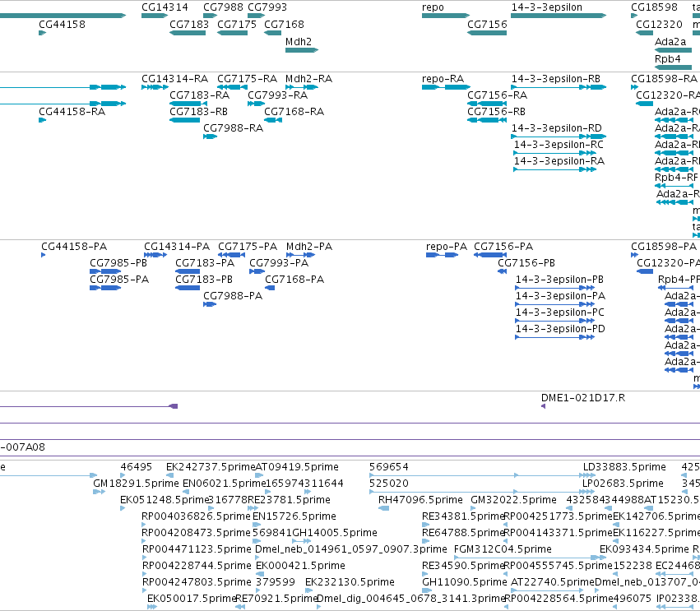Click the 14-3-3epsilon gene label
700x611 pixels.
[547, 7]
